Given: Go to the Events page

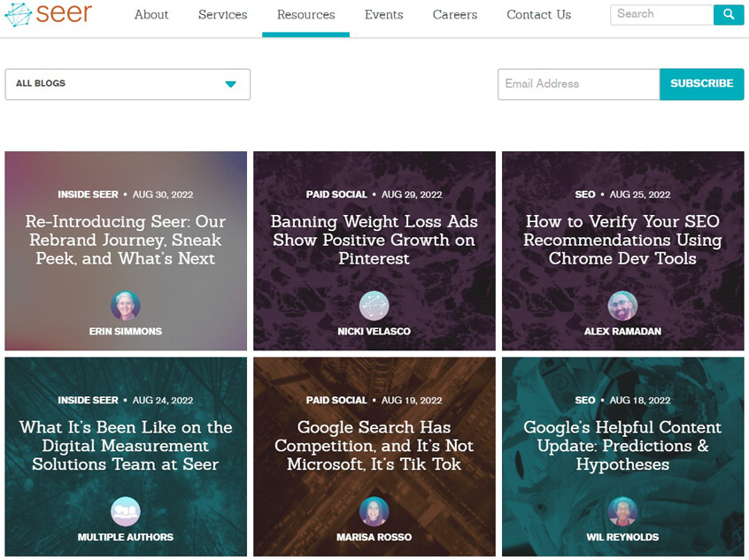Looking at the screenshot, I should point(383,15).
